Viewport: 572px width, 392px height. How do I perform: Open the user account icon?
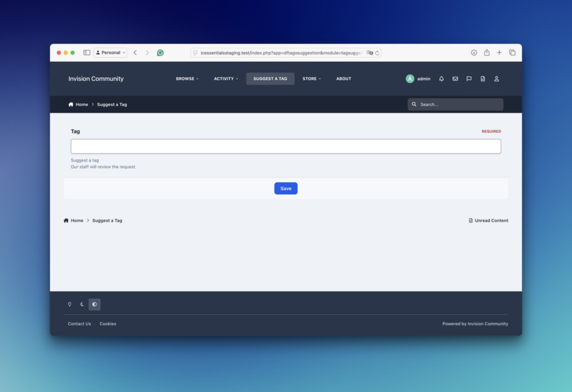pos(496,79)
